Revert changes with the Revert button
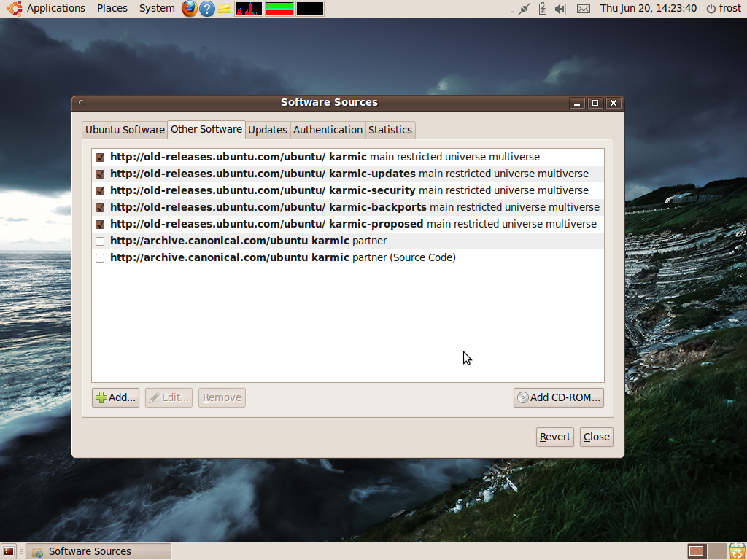The height and width of the screenshot is (560, 747). pyautogui.click(x=555, y=437)
